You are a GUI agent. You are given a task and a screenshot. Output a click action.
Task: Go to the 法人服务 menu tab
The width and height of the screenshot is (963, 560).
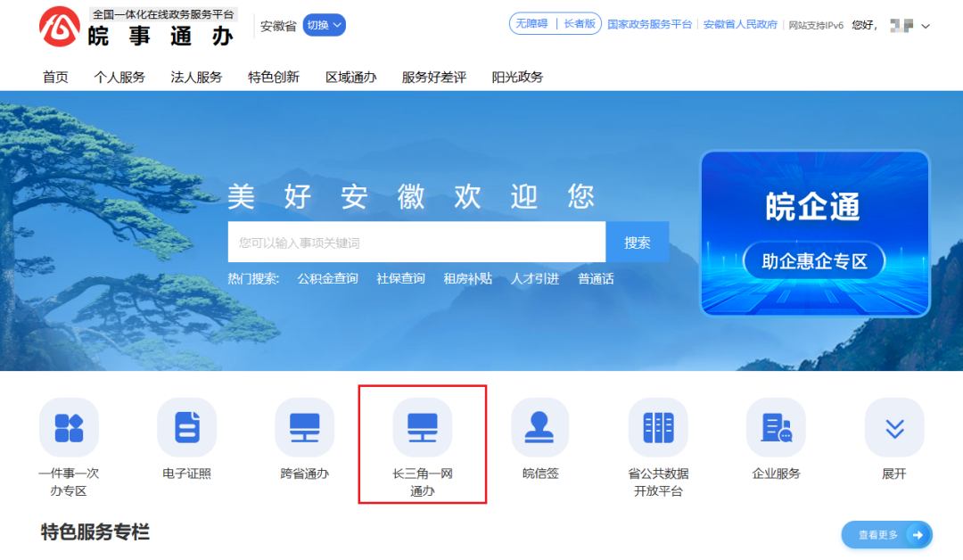pos(196,77)
